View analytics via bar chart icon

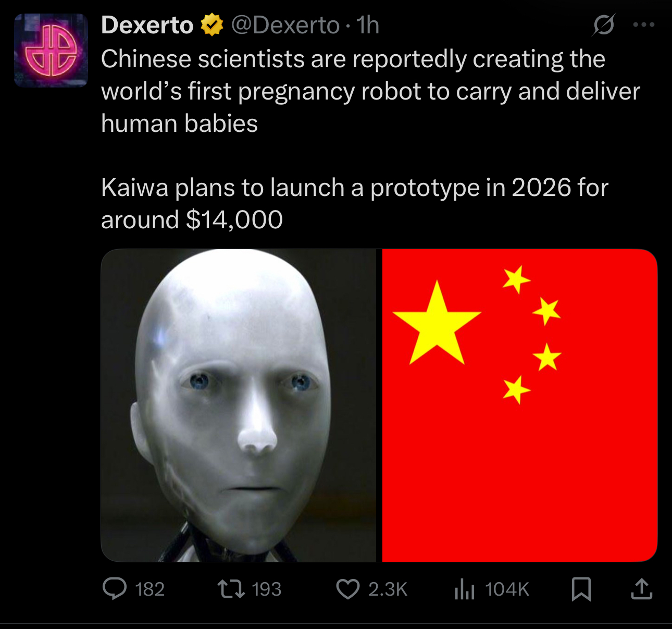point(464,589)
